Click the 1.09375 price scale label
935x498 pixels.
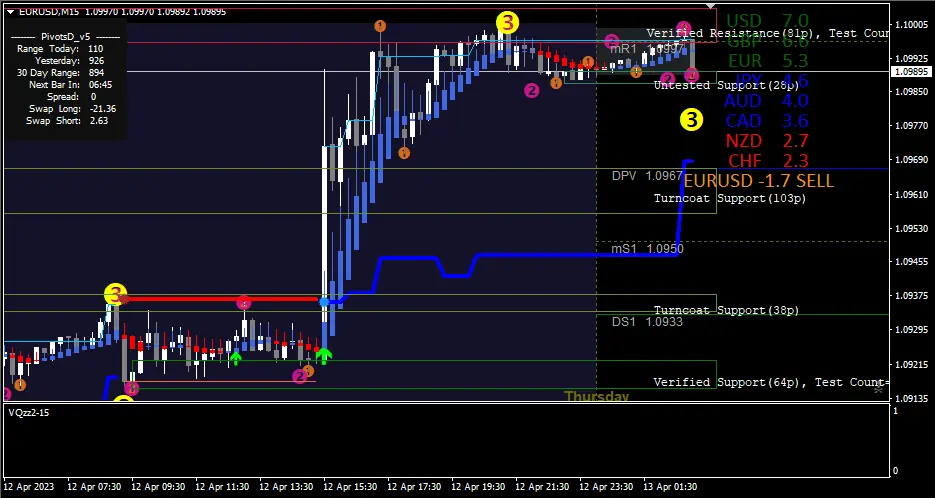pyautogui.click(x=911, y=296)
